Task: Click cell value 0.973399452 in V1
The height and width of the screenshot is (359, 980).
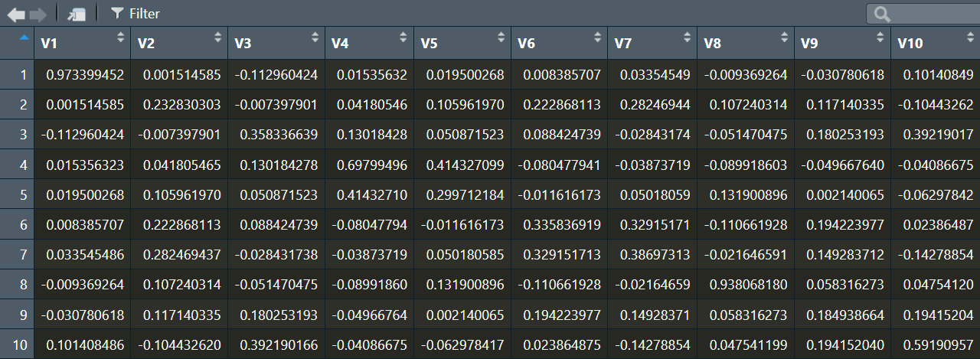Action: click(84, 75)
